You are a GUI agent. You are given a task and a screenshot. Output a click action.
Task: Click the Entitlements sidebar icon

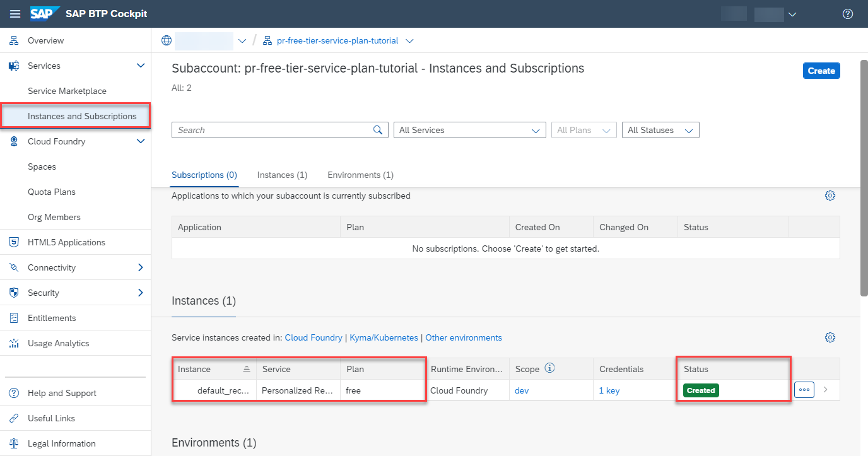(14, 318)
